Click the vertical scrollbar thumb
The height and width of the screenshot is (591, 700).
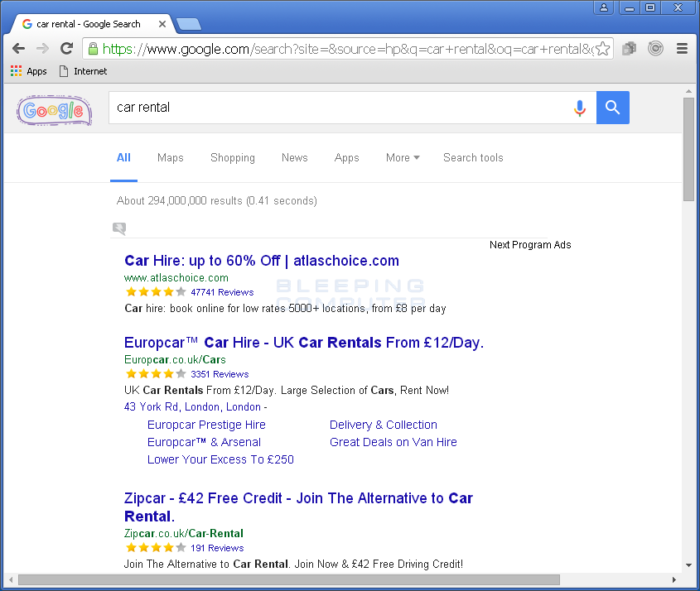tap(688, 150)
